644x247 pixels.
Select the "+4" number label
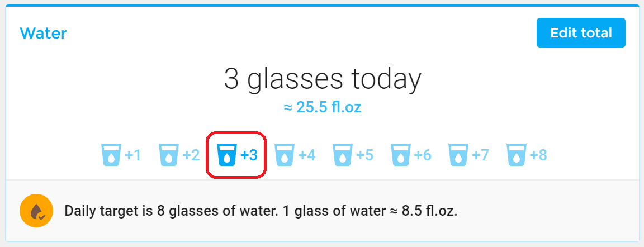(307, 155)
